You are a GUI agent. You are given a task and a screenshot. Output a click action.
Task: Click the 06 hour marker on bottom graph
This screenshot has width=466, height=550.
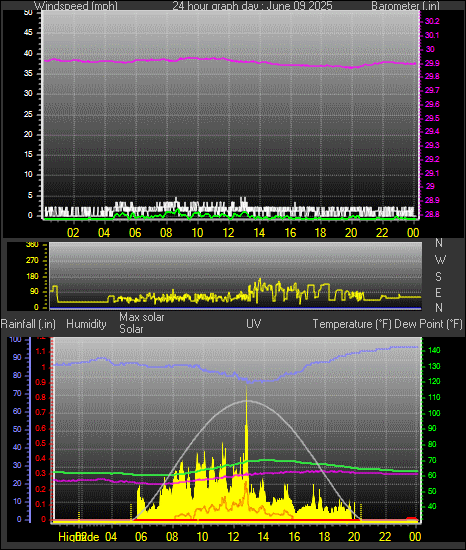click(x=141, y=536)
